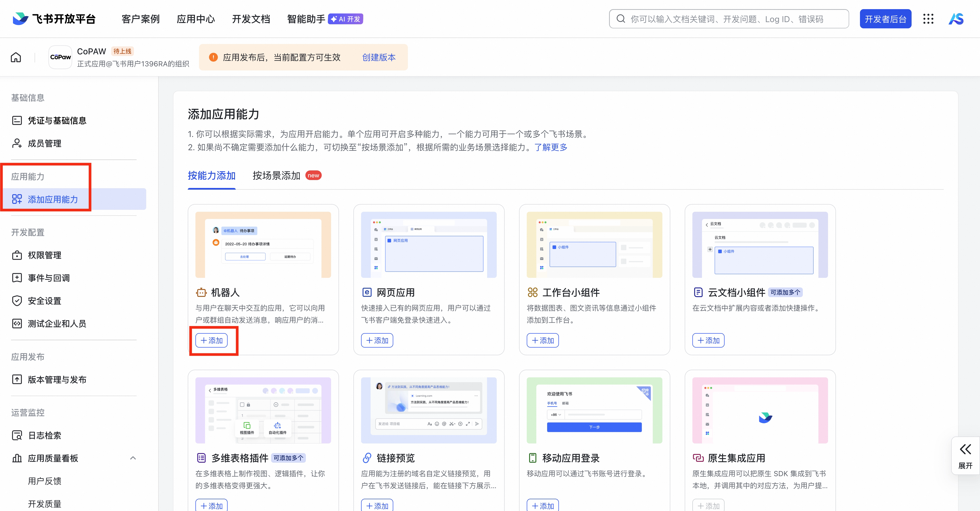Expand the 展开 panel at right edge
980x511 pixels.
(x=965, y=455)
